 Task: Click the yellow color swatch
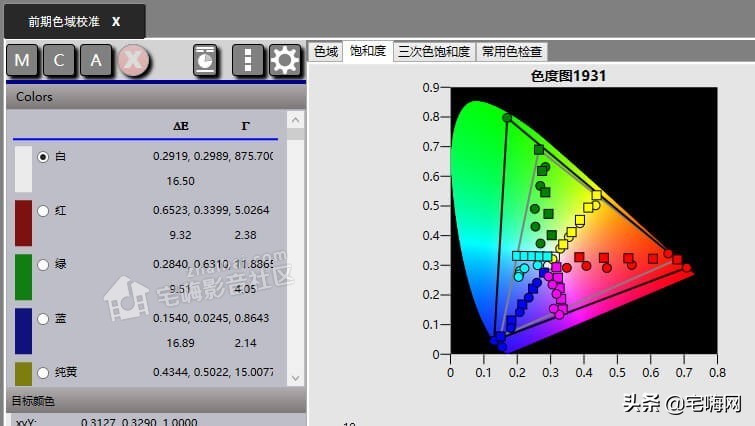(x=24, y=374)
